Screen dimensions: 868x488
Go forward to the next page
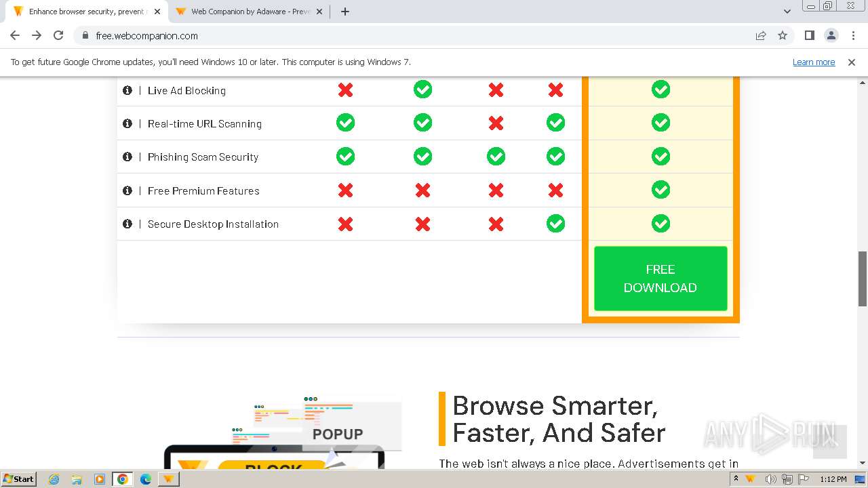[x=37, y=36]
